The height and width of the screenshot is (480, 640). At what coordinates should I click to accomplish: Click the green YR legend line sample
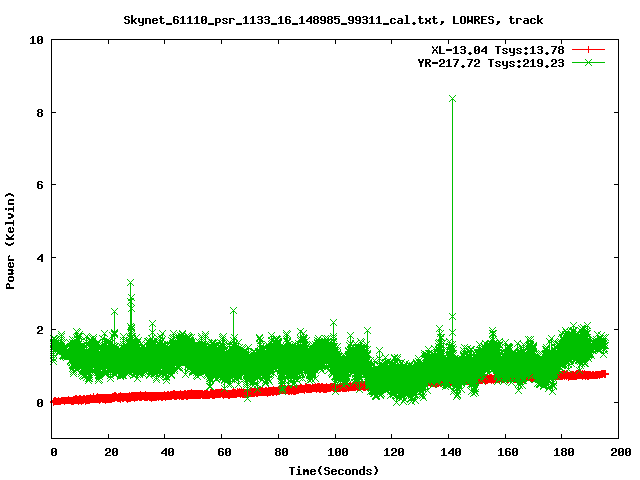[x=589, y=62]
